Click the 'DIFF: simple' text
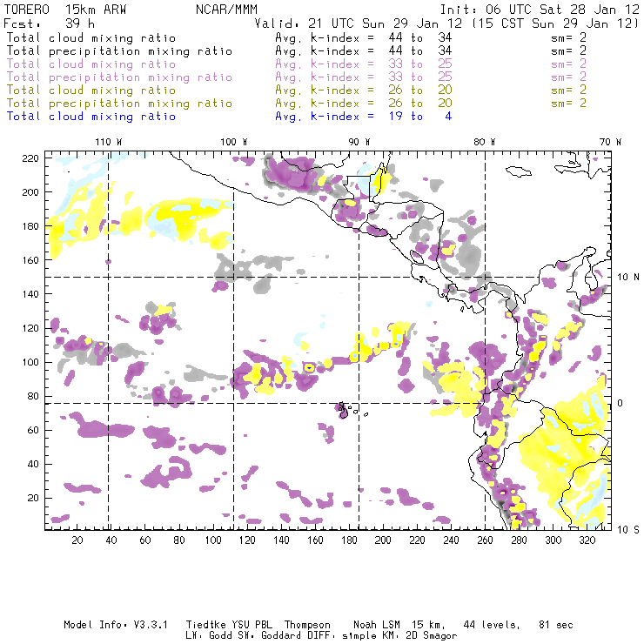The width and height of the screenshot is (644, 644). [x=342, y=636]
